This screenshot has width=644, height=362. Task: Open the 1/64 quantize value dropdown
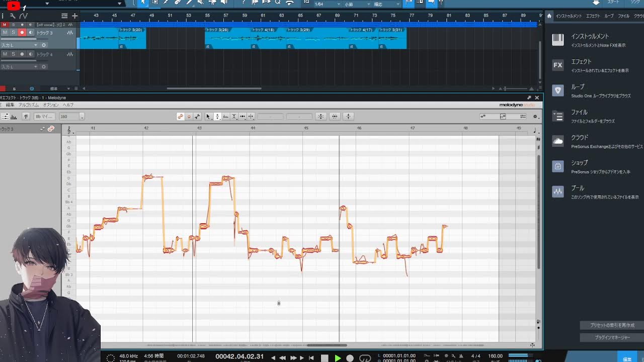coord(326,4)
